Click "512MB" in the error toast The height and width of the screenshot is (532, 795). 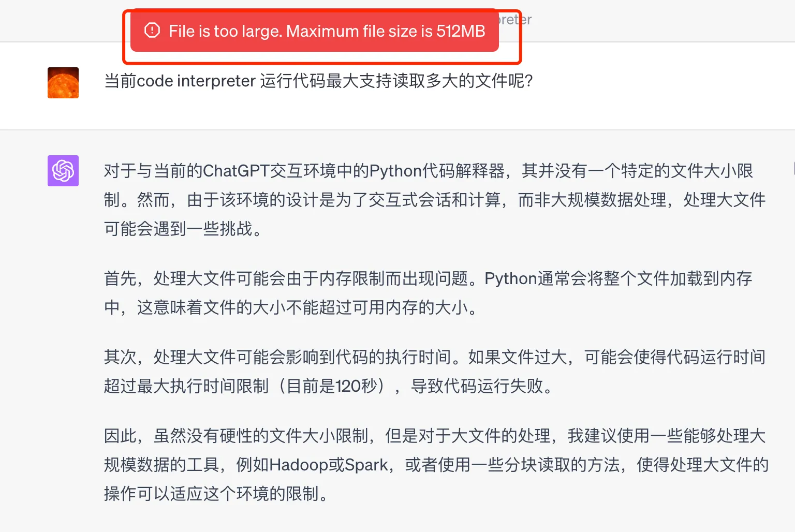[461, 31]
